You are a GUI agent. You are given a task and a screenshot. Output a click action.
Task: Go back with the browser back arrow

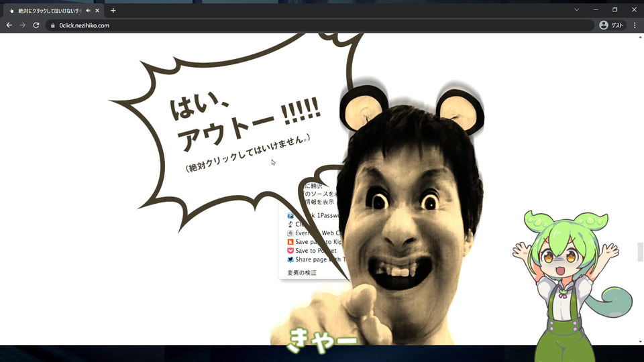click(9, 25)
